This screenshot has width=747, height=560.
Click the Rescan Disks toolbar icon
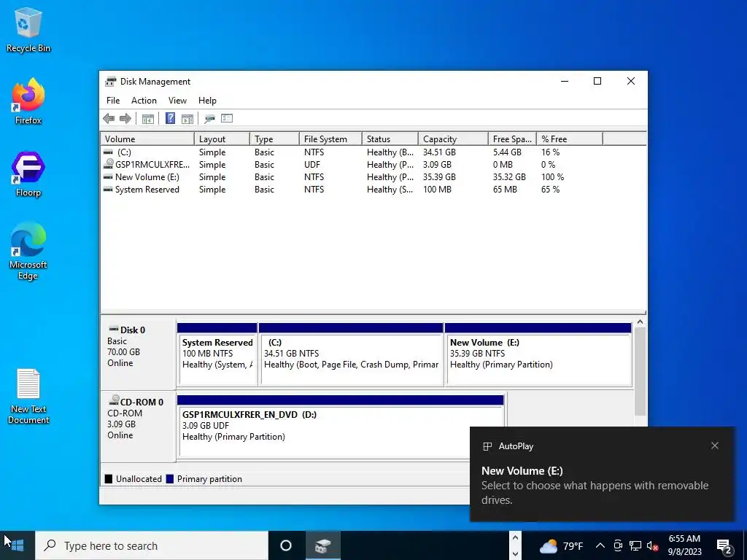pyautogui.click(x=209, y=119)
